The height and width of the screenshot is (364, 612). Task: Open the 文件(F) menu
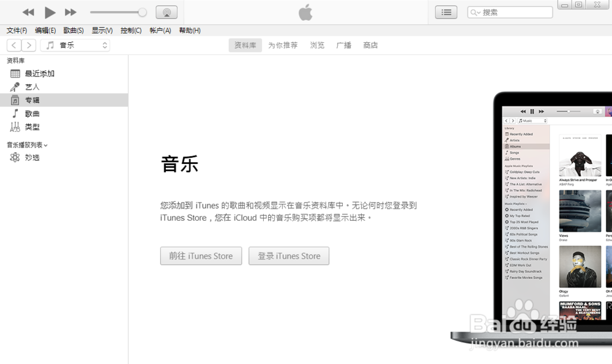17,31
